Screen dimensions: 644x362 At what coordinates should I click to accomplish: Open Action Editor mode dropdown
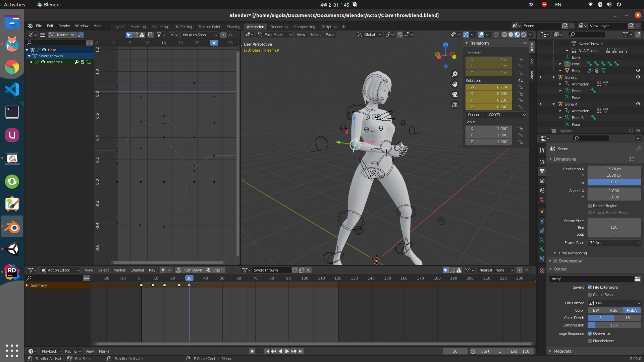[60, 270]
